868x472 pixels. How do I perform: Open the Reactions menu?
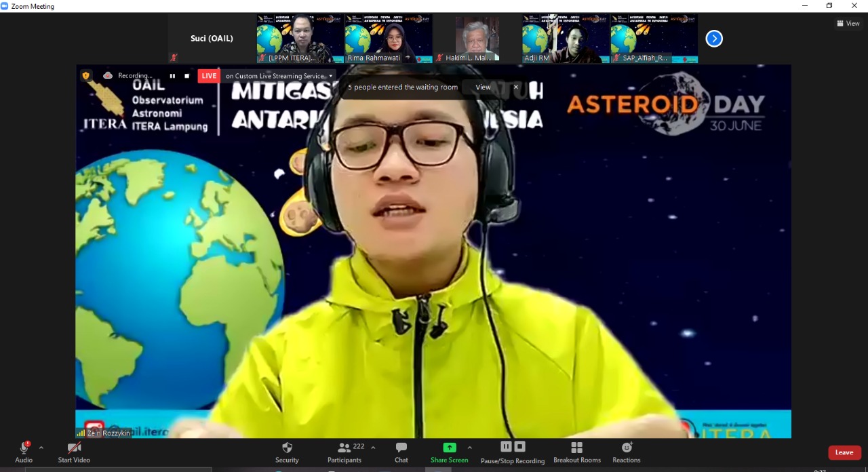point(626,452)
